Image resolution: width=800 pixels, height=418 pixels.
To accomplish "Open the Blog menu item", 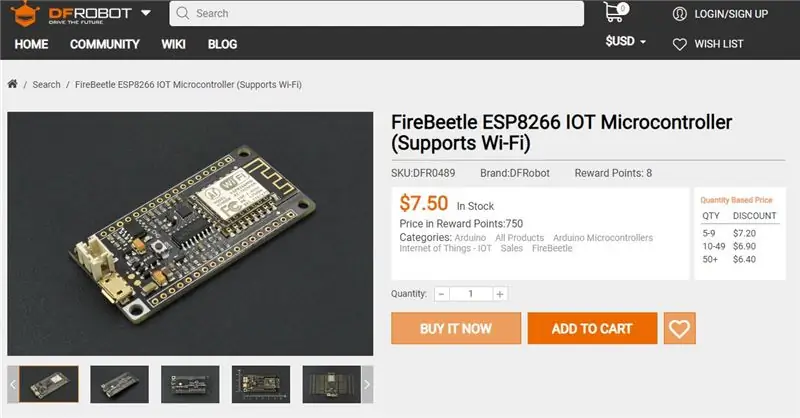I will pyautogui.click(x=222, y=44).
